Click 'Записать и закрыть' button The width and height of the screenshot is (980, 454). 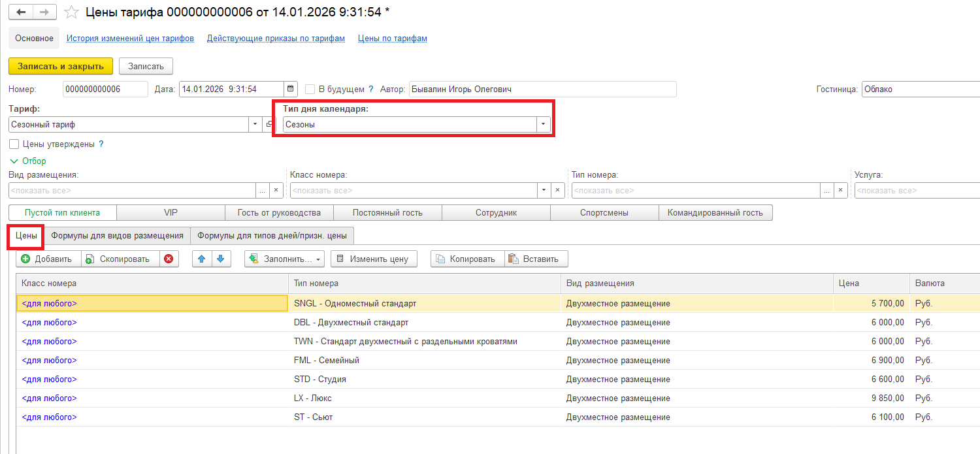pos(61,66)
